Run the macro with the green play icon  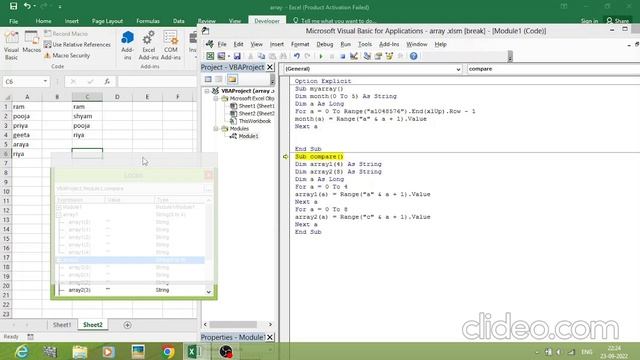pos(321,56)
